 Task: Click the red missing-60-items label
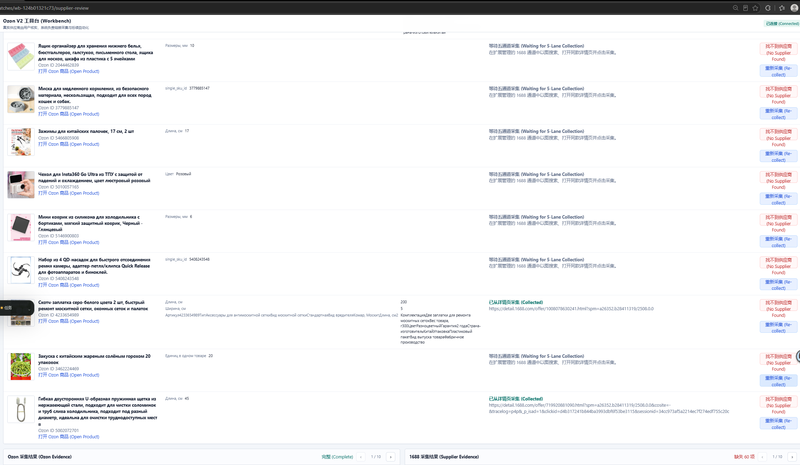coord(744,457)
